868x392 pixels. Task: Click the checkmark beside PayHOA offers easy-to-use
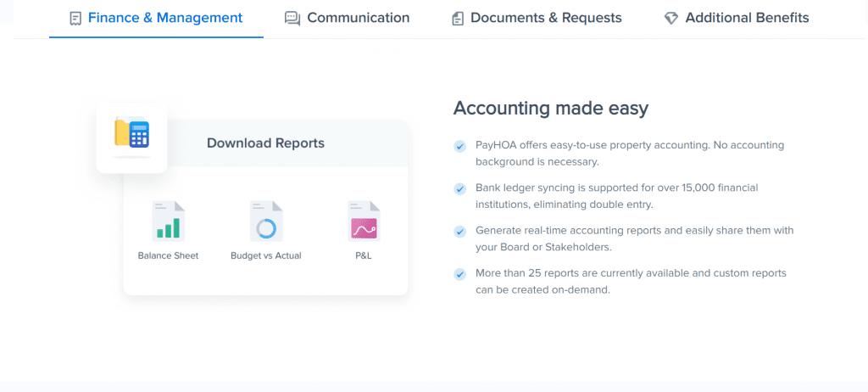coord(460,147)
